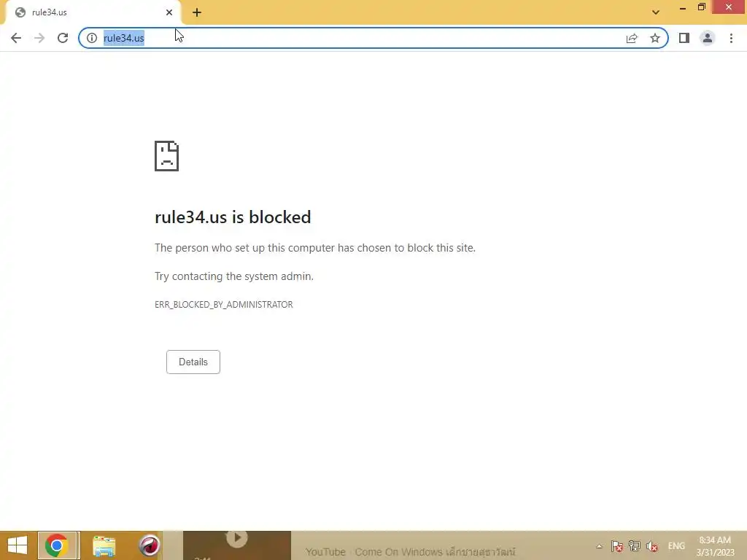Bookmark this tab with the star
The width and height of the screenshot is (747, 560).
click(x=655, y=38)
